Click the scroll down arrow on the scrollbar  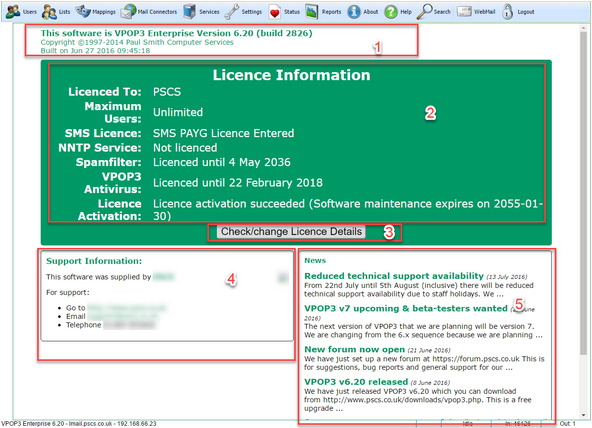point(584,415)
